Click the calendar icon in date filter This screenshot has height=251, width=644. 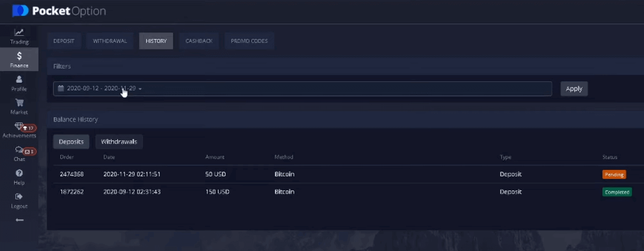pos(61,88)
